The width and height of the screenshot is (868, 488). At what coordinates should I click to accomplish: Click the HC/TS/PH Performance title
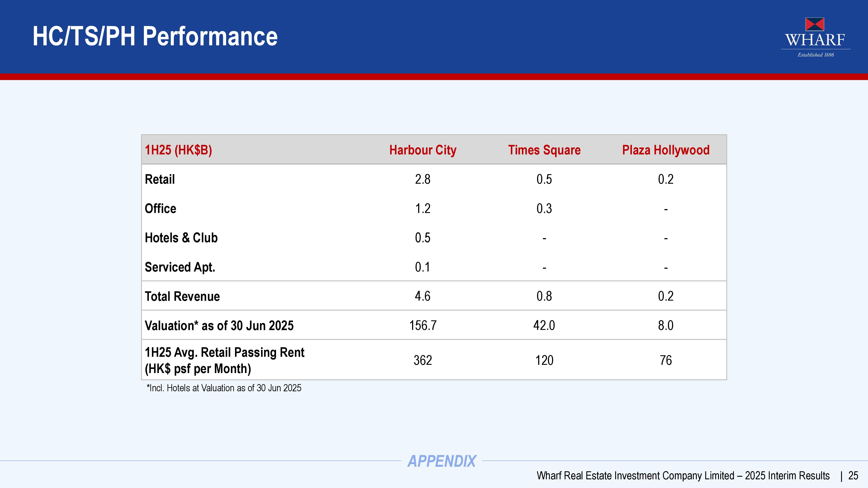click(155, 36)
